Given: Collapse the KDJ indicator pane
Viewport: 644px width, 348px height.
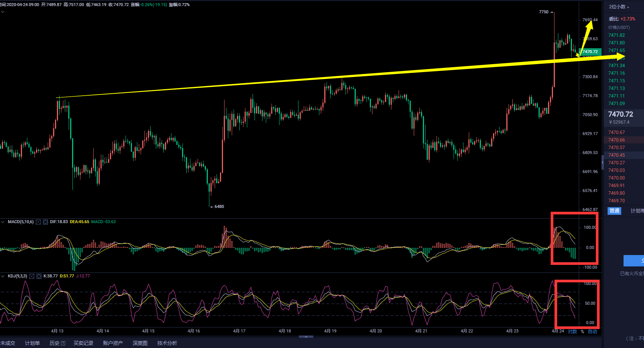Looking at the screenshot, I should [x=3, y=276].
